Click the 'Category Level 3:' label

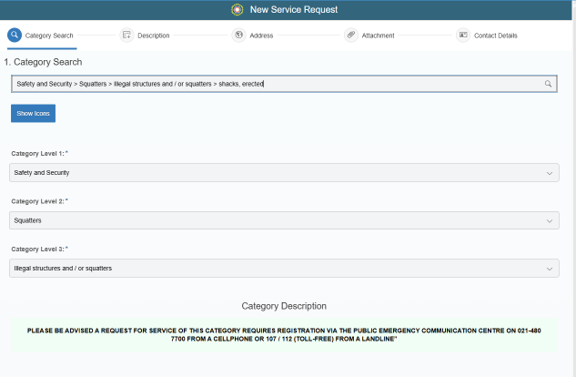tap(39, 249)
